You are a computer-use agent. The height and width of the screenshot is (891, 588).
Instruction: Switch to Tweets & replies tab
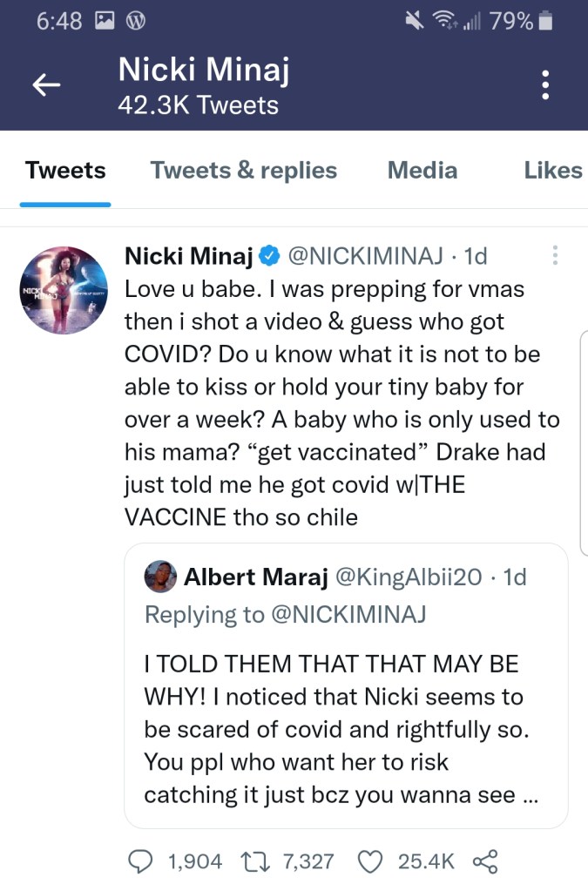(x=244, y=170)
